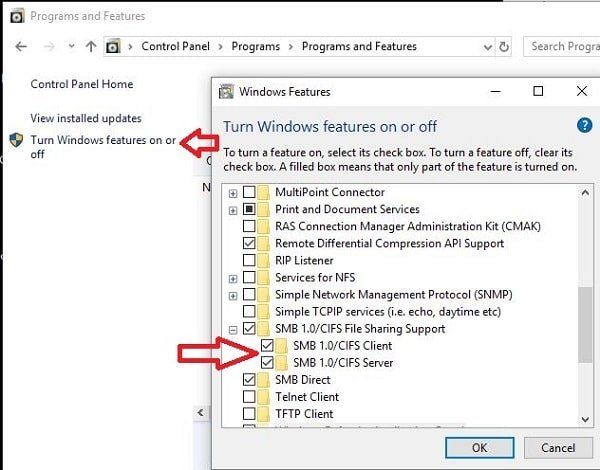Enable the Telnet Client checkbox
600x470 pixels.
249,396
